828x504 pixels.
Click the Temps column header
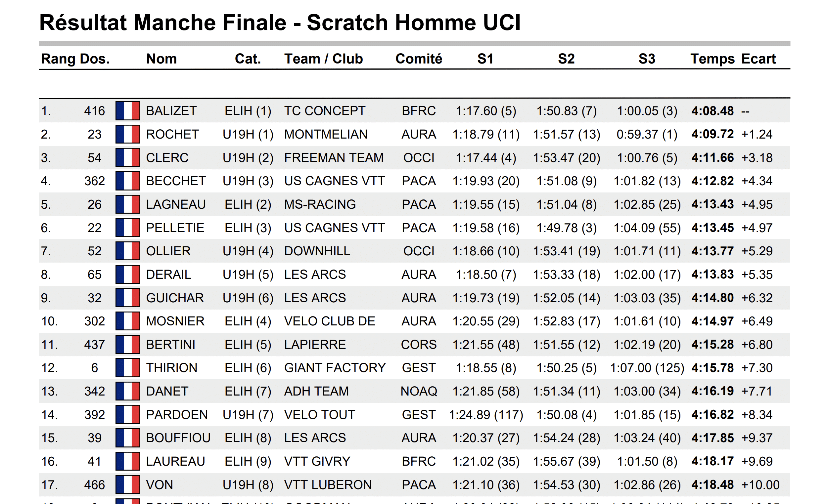713,59
